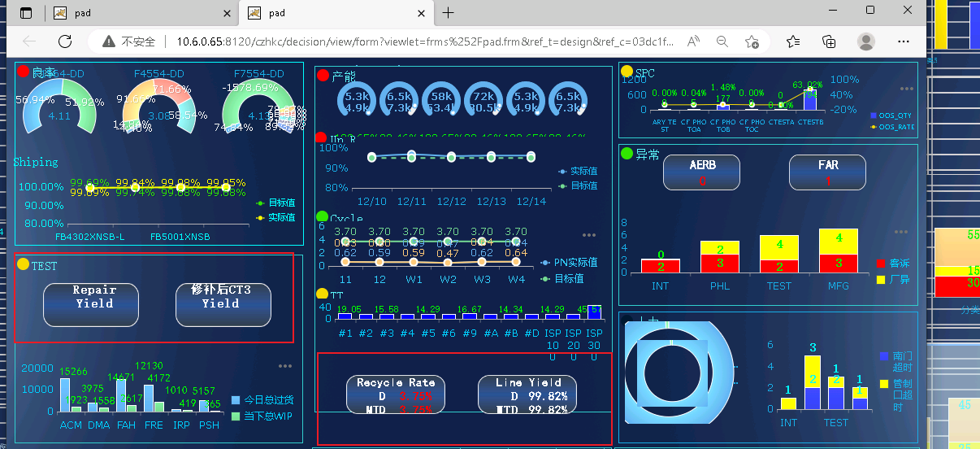The width and height of the screenshot is (980, 449).
Task: Toggle the 南门超时 legend series
Action: point(896,361)
